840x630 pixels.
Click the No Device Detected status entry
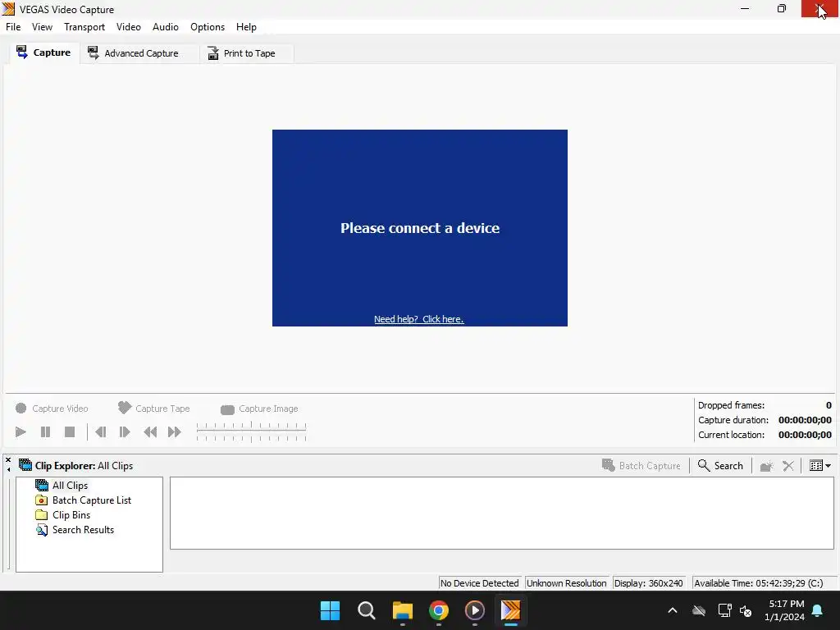(479, 583)
